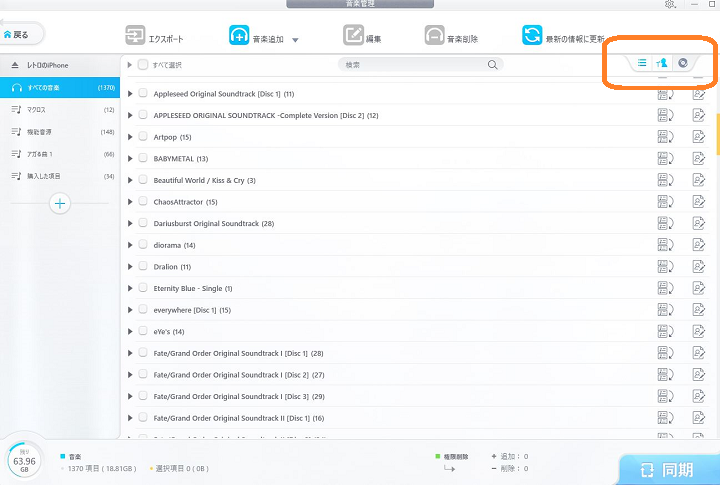This screenshot has height=485, width=720.
Task: Click edit icon on Eternity Blue - Single row
Action: (x=698, y=288)
